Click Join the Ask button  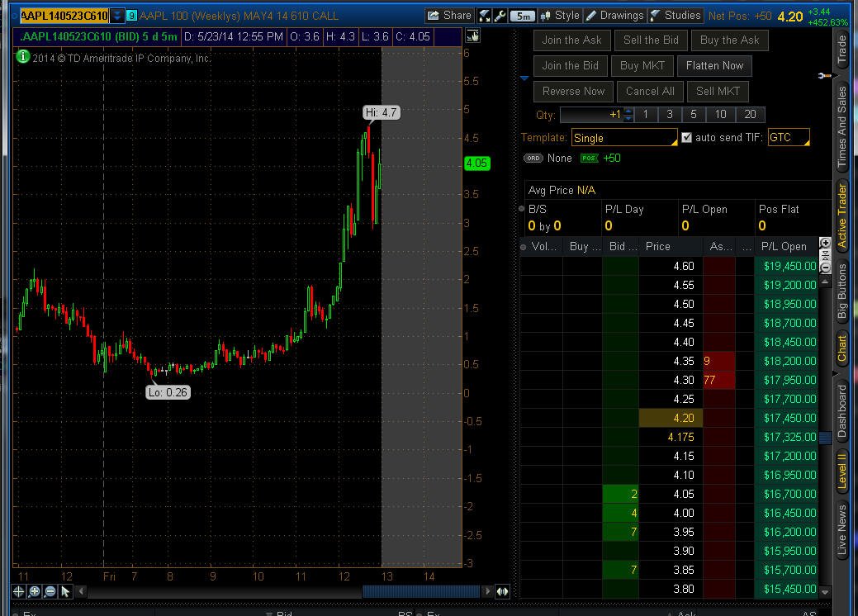coord(571,40)
